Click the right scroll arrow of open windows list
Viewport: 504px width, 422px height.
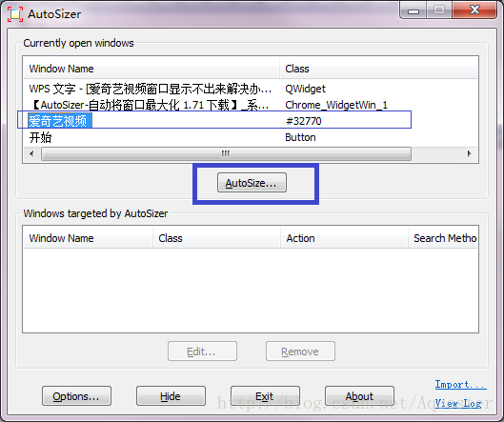(x=470, y=153)
